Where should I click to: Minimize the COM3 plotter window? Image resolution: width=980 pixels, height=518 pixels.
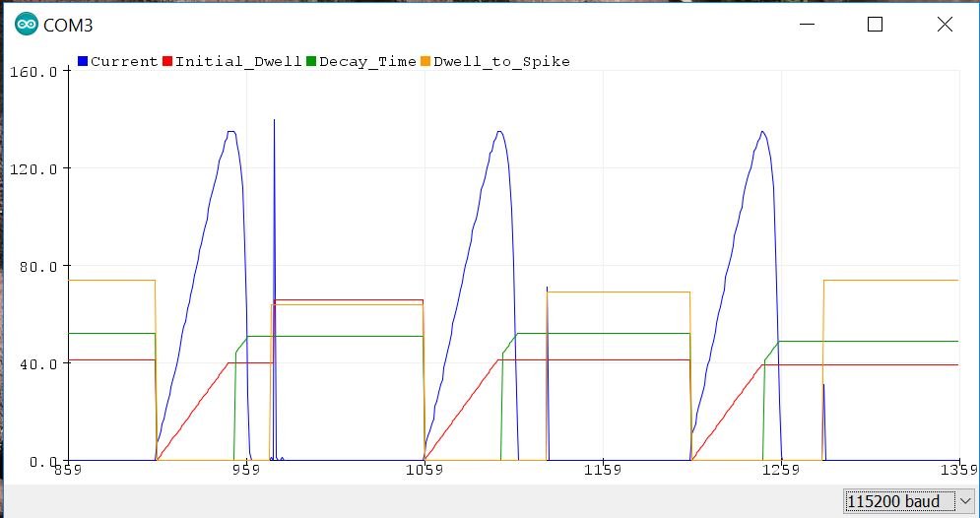tap(807, 26)
